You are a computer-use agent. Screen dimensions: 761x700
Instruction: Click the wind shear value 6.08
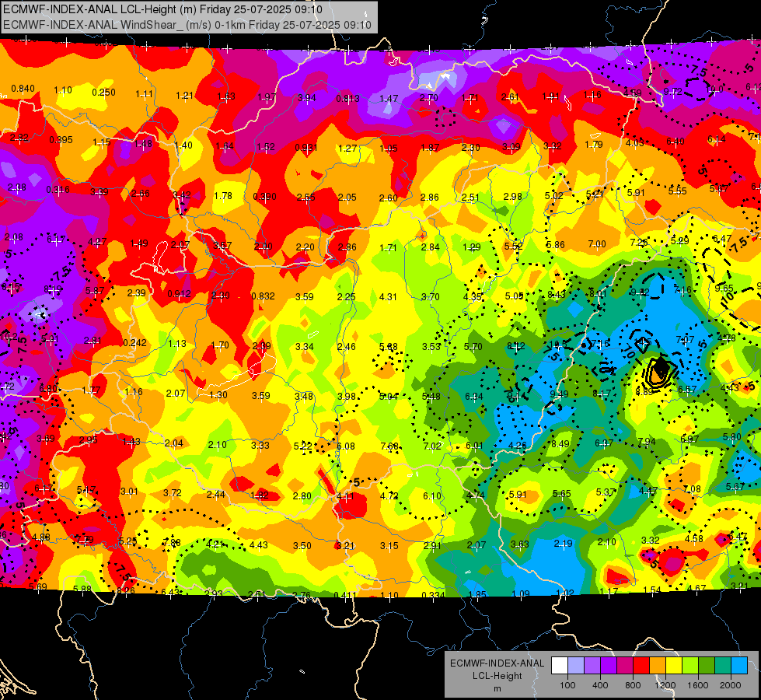pyautogui.click(x=346, y=446)
